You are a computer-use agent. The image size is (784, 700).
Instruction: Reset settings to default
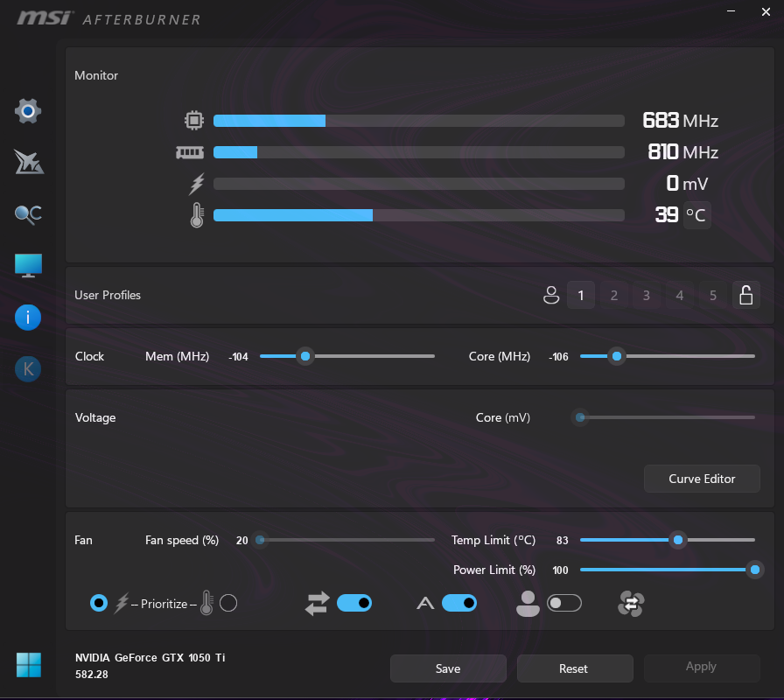(575, 668)
